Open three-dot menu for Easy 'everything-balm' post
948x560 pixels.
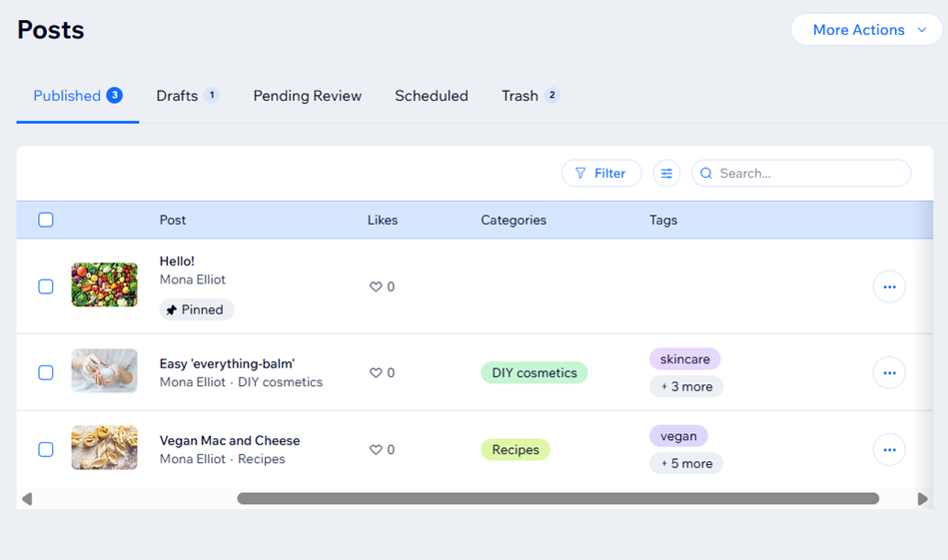click(x=889, y=373)
